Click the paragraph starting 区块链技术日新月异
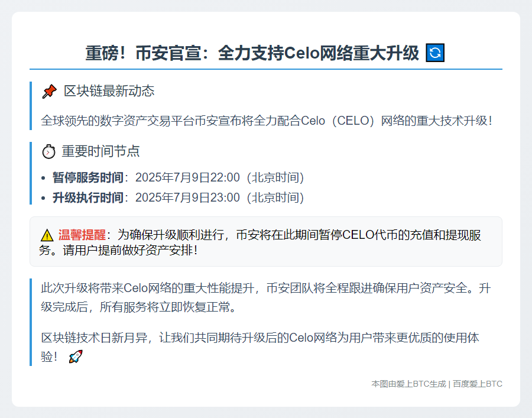The height and width of the screenshot is (418, 532). click(x=260, y=347)
